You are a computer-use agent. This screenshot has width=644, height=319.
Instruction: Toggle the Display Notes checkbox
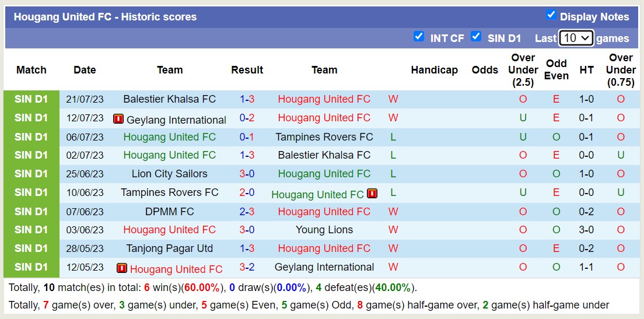click(551, 15)
